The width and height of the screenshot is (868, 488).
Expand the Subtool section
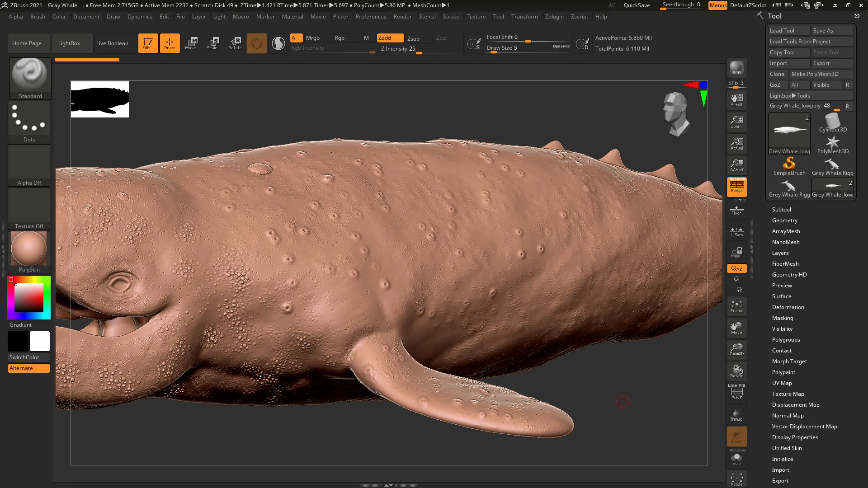click(x=781, y=210)
